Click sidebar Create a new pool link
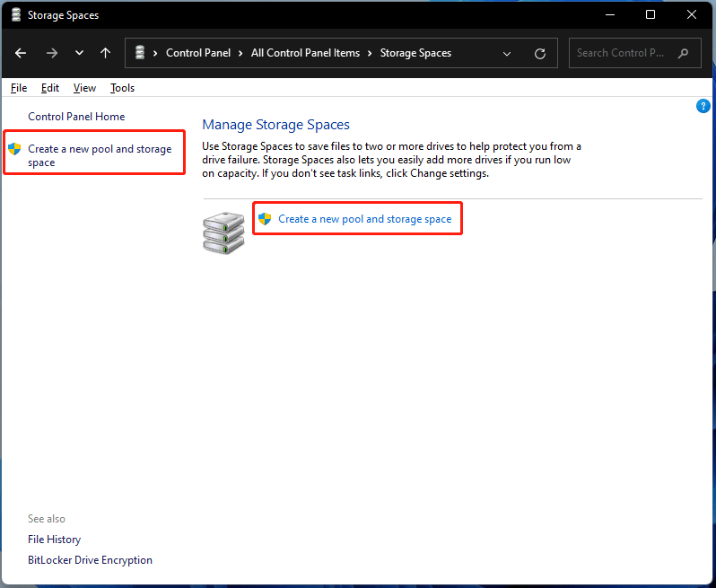716x588 pixels. [100, 155]
